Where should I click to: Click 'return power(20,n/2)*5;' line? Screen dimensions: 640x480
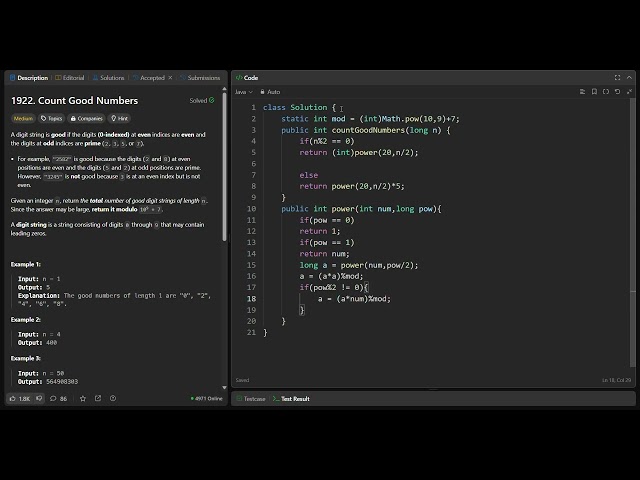352,186
